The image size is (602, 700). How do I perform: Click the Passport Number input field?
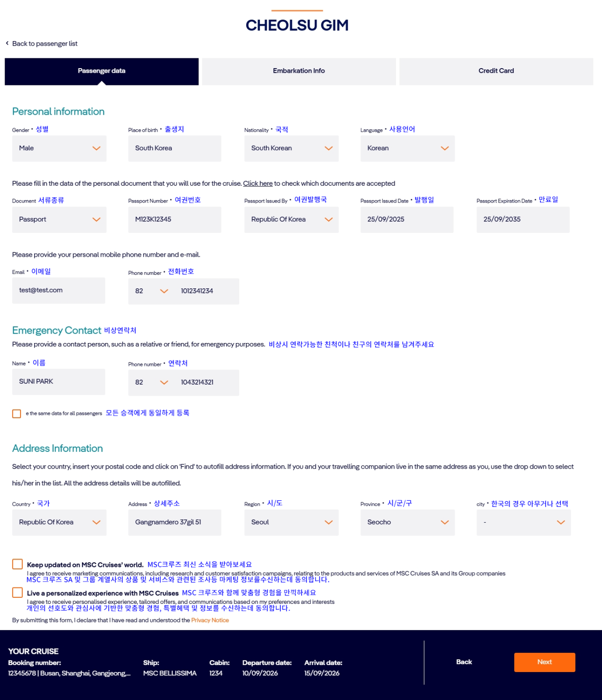click(174, 219)
